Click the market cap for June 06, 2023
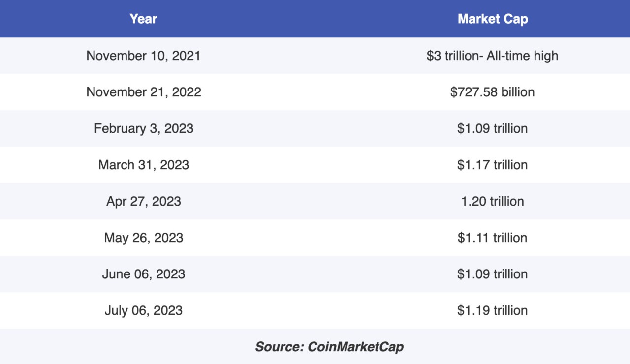Image resolution: width=630 pixels, height=364 pixels. click(x=492, y=274)
